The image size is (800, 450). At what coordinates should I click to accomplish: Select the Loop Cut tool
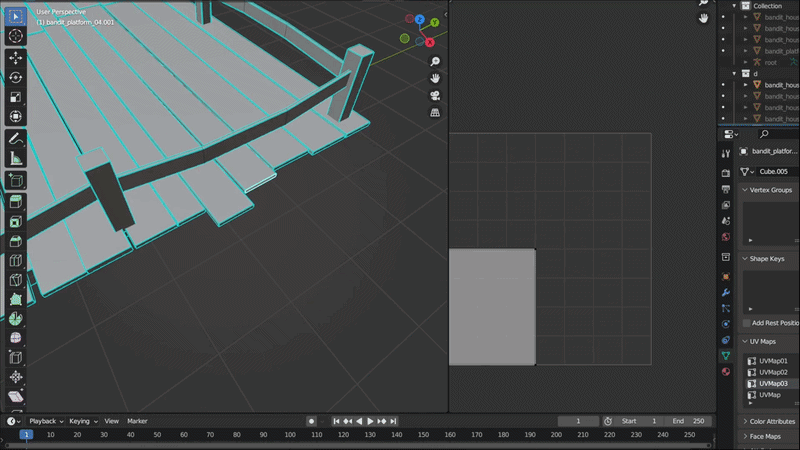(x=16, y=261)
